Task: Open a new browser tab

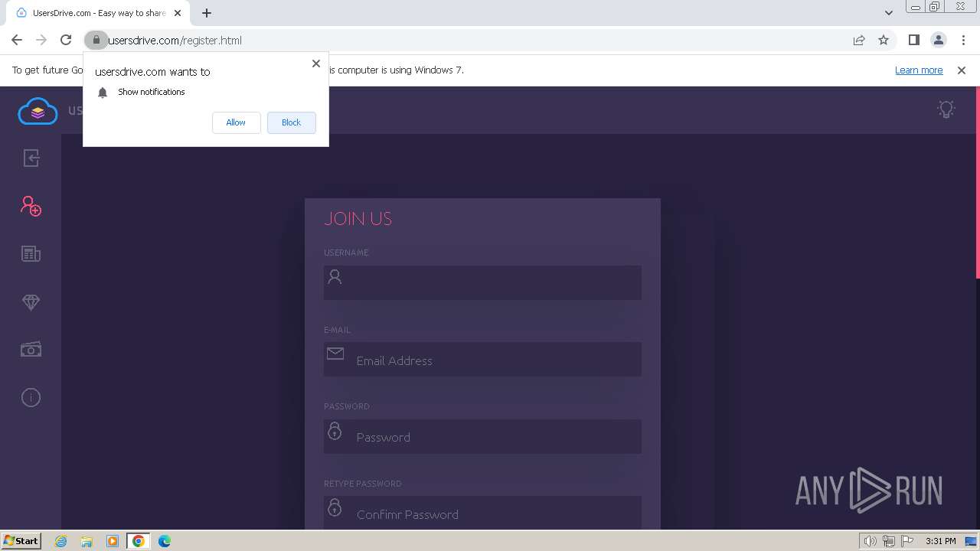Action: tap(207, 13)
